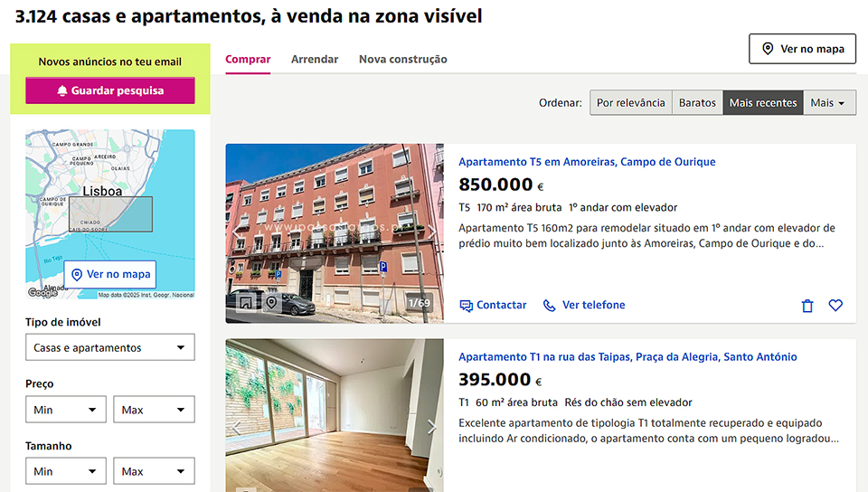Image resolution: width=868 pixels, height=492 pixels.
Task: Click Ver no mapa on Lisboa minimap
Action: [x=110, y=274]
